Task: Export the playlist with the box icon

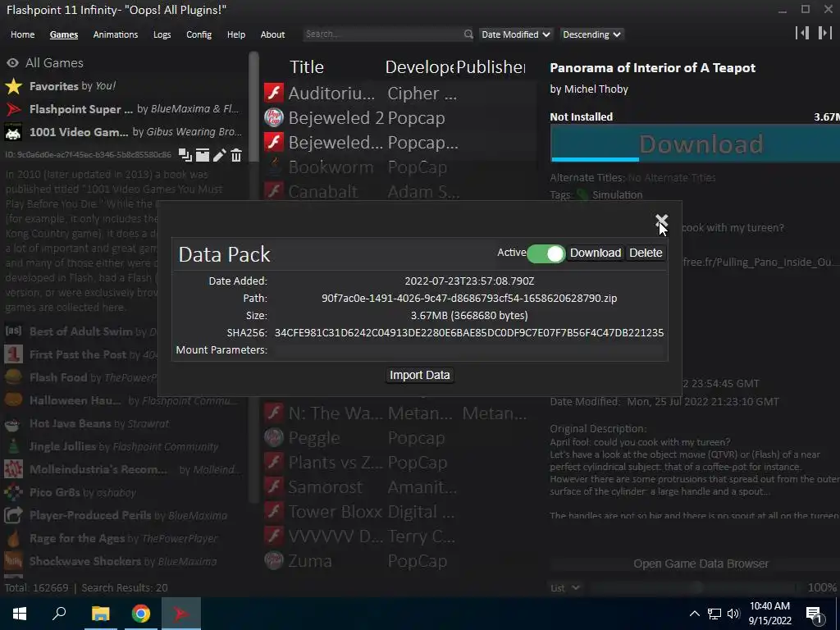Action: click(203, 155)
